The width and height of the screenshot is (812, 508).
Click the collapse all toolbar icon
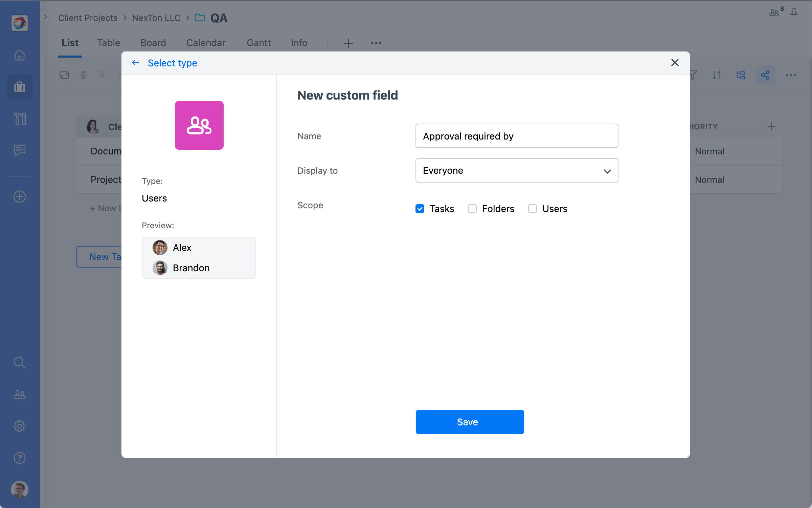[83, 75]
